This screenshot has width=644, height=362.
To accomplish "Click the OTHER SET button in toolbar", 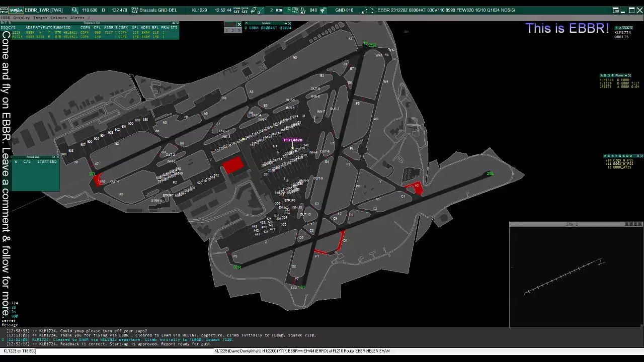I will 236,10.
